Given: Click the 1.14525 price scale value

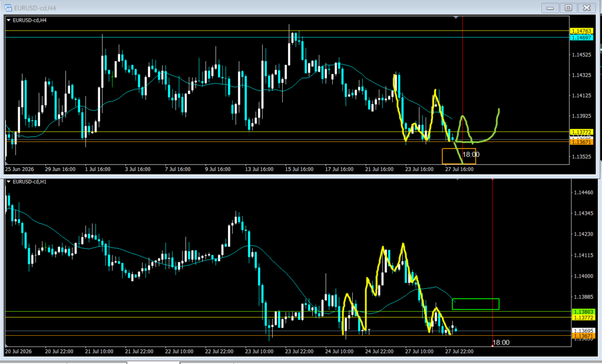Looking at the screenshot, I should click(581, 55).
